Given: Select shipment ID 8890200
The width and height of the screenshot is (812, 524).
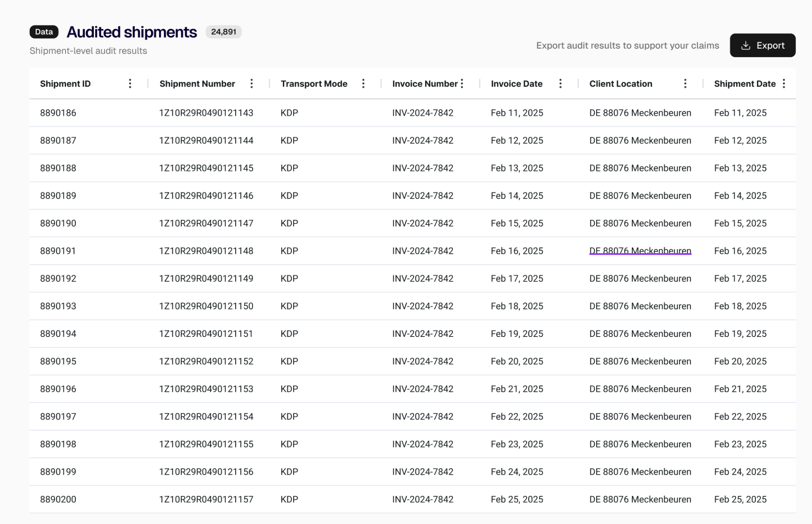Looking at the screenshot, I should (x=58, y=499).
